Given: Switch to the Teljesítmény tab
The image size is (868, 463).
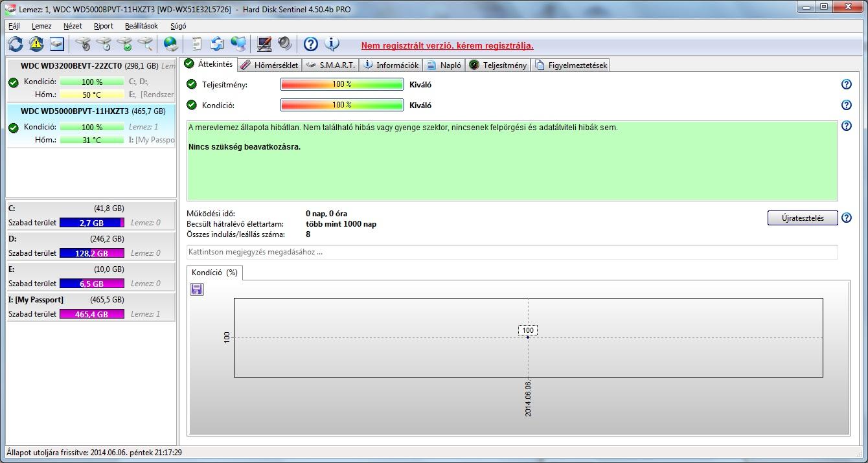Looking at the screenshot, I should click(498, 65).
